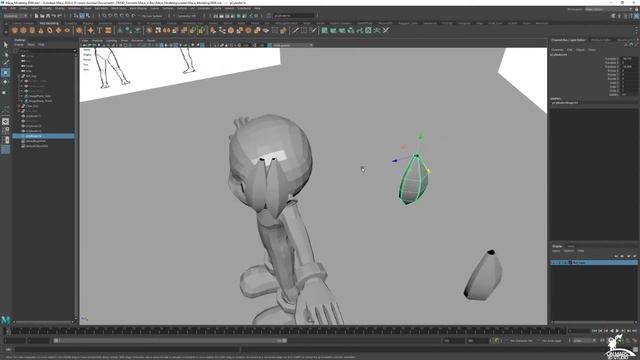Activate the Scale tool in toolbox
This screenshot has height=360, width=640.
pos(5,92)
